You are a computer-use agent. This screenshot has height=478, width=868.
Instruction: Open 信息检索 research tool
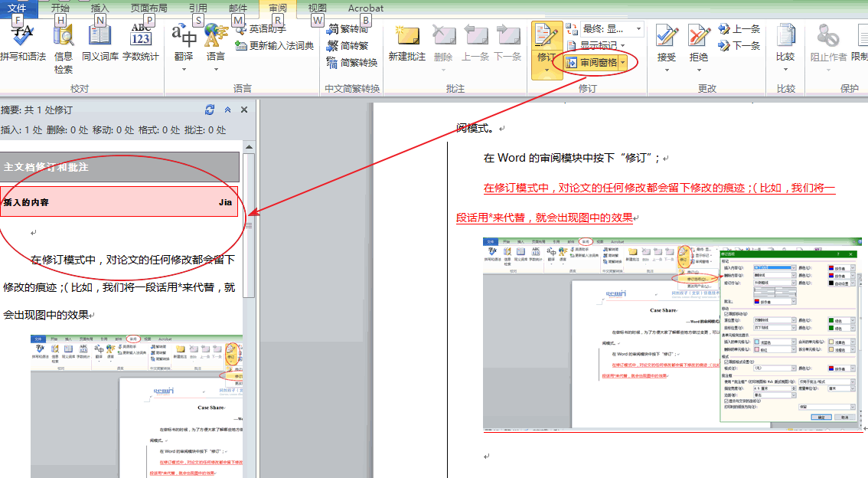click(64, 44)
